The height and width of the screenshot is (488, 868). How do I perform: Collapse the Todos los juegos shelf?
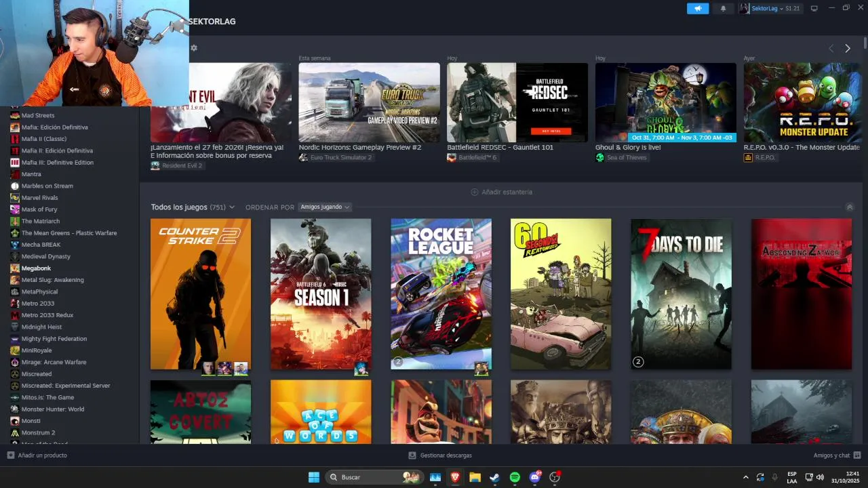(x=850, y=207)
